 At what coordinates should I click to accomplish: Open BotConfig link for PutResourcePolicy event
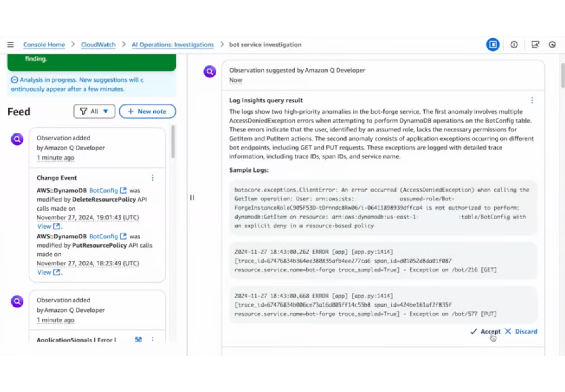tap(103, 236)
